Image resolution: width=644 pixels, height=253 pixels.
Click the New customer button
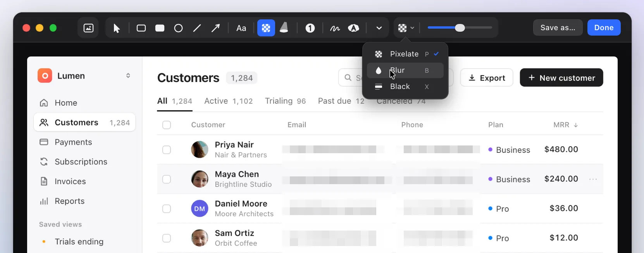point(561,78)
